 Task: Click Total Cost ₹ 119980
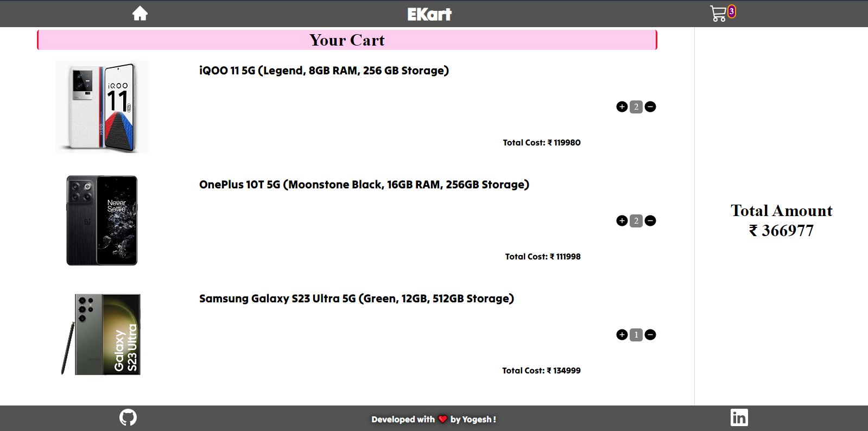(x=542, y=143)
